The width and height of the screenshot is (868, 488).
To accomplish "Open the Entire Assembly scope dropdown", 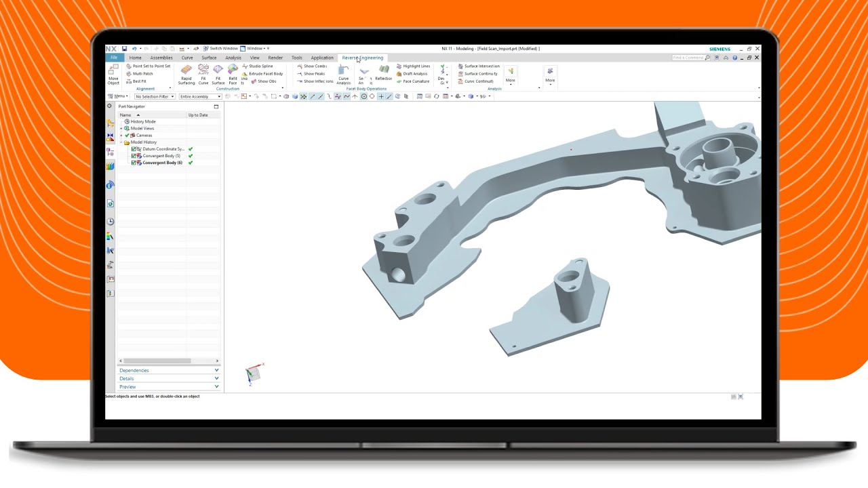I will coord(200,96).
